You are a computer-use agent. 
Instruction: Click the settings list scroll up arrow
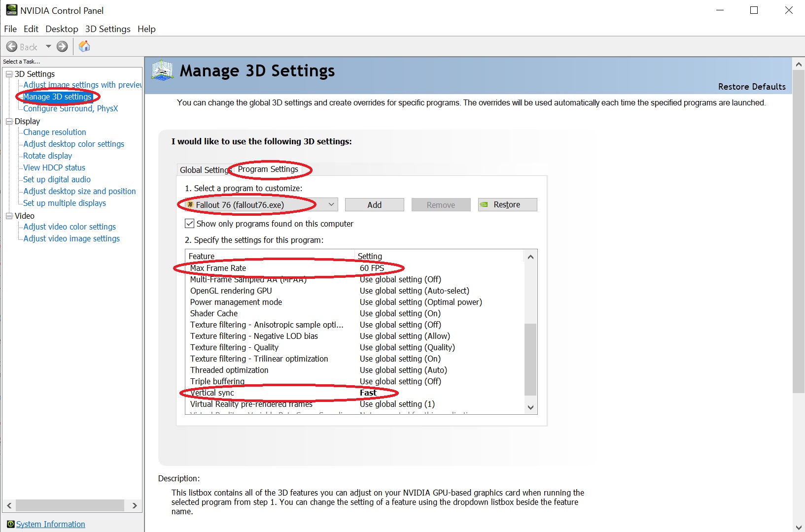click(x=530, y=257)
